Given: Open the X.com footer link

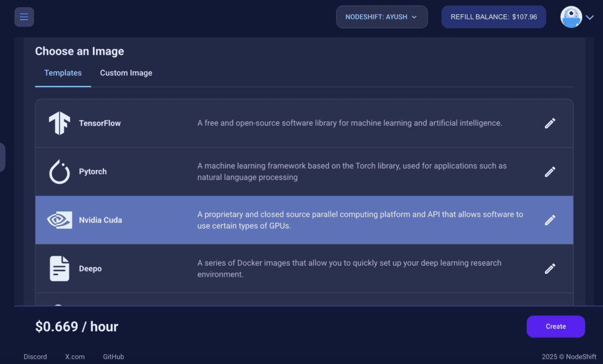Looking at the screenshot, I should click(75, 357).
